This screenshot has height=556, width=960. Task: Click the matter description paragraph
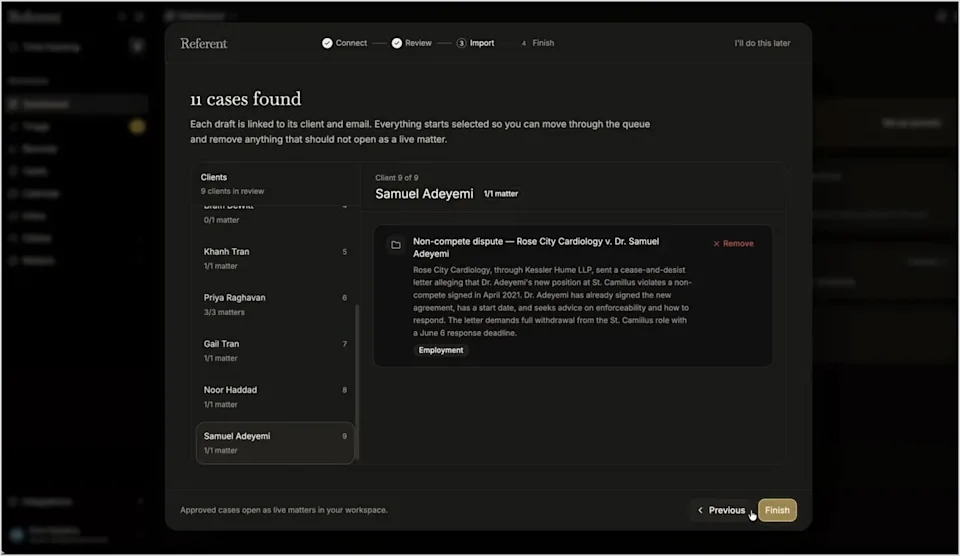coord(552,301)
